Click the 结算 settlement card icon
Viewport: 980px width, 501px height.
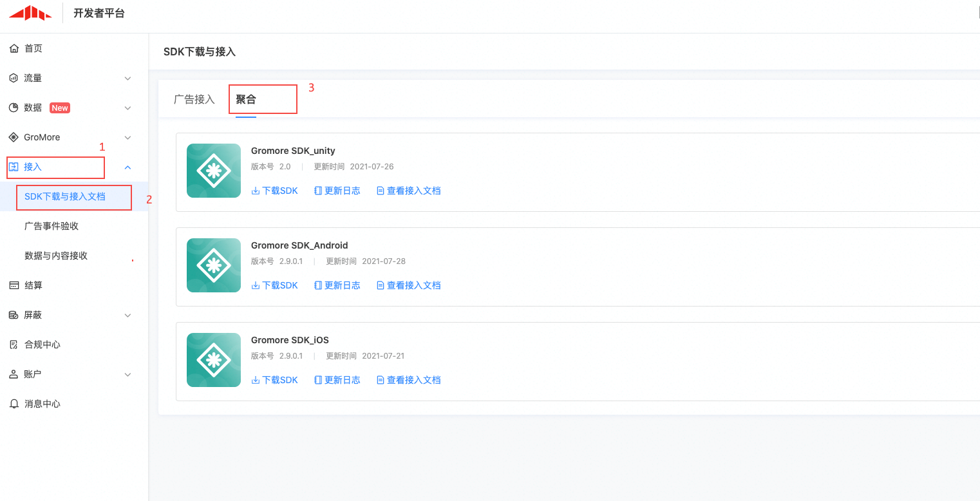(14, 285)
